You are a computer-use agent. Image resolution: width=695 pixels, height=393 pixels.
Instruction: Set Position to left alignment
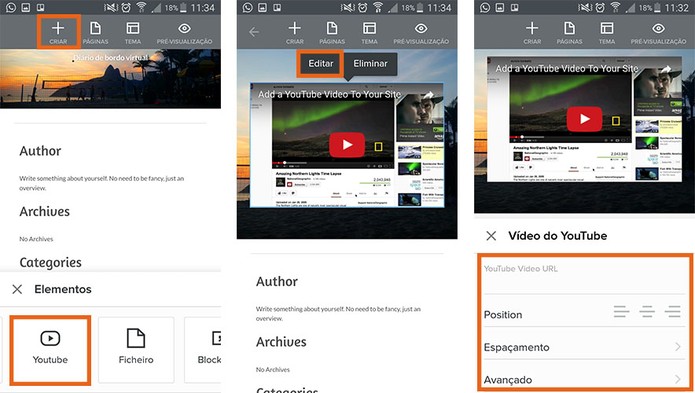point(621,312)
